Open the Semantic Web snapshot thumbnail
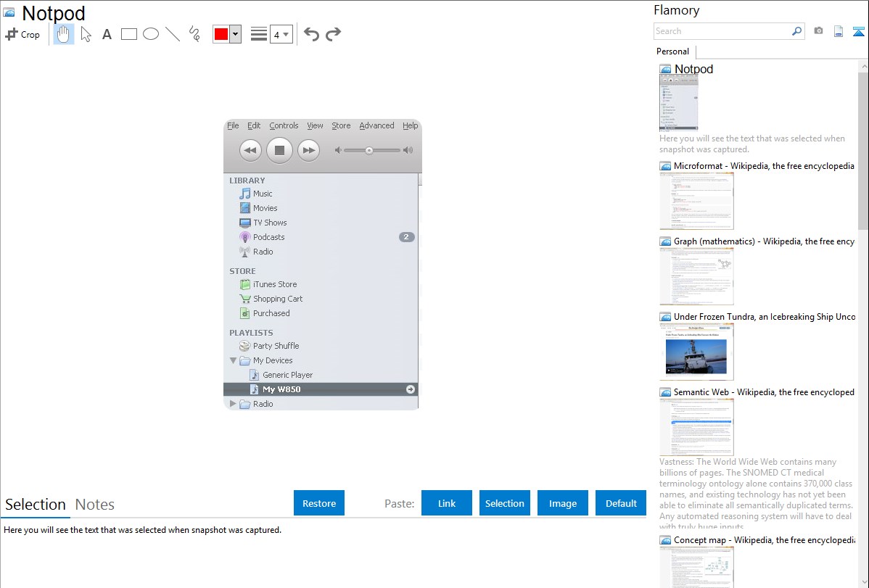Screen dimensions: 869x588 [696, 427]
